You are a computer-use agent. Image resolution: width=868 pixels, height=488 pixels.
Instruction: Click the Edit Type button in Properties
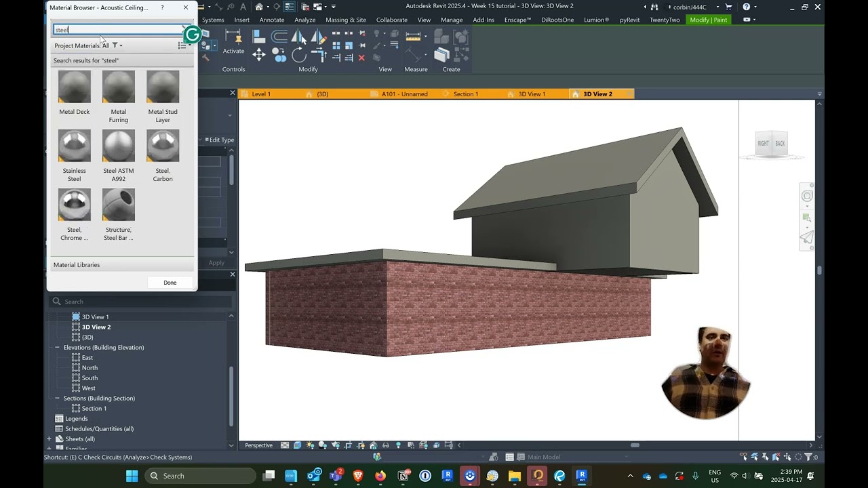pos(219,140)
